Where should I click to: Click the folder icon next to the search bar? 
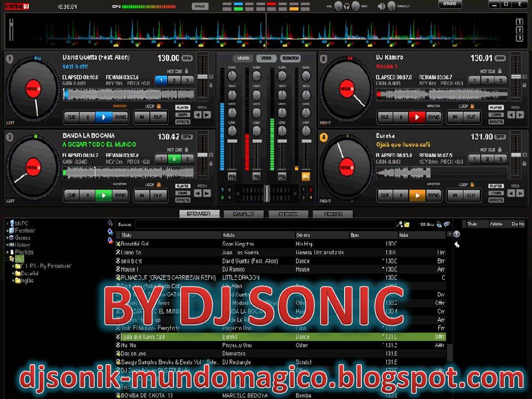pyautogui.click(x=406, y=224)
